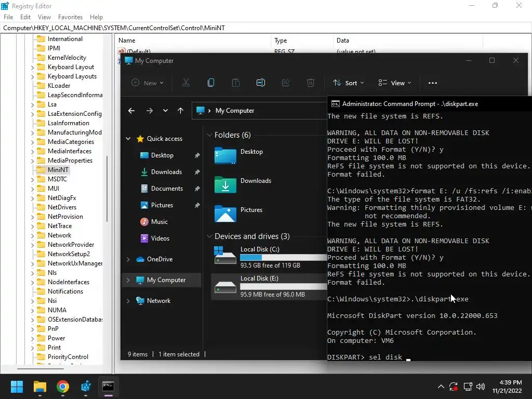The image size is (532, 399).
Task: Switch to Command Prompt taskbar icon
Action: pos(108,387)
